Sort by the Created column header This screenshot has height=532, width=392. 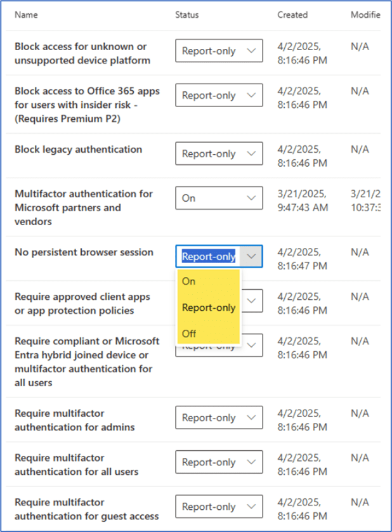coord(292,15)
